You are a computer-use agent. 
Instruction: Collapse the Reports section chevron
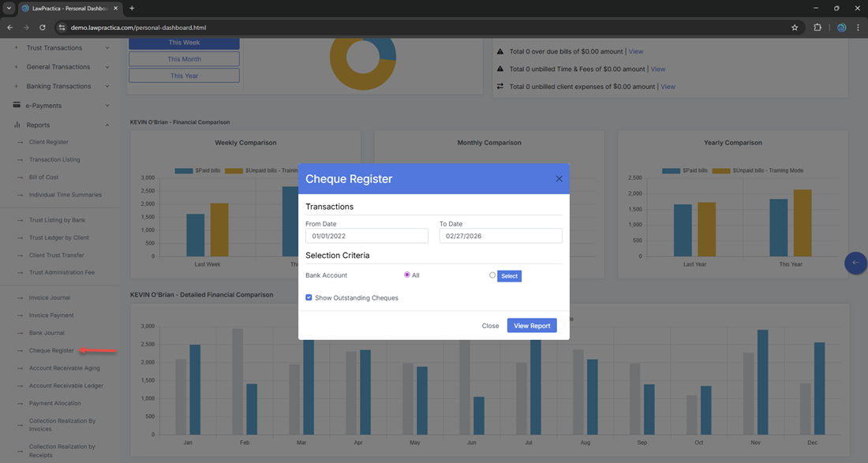107,125
